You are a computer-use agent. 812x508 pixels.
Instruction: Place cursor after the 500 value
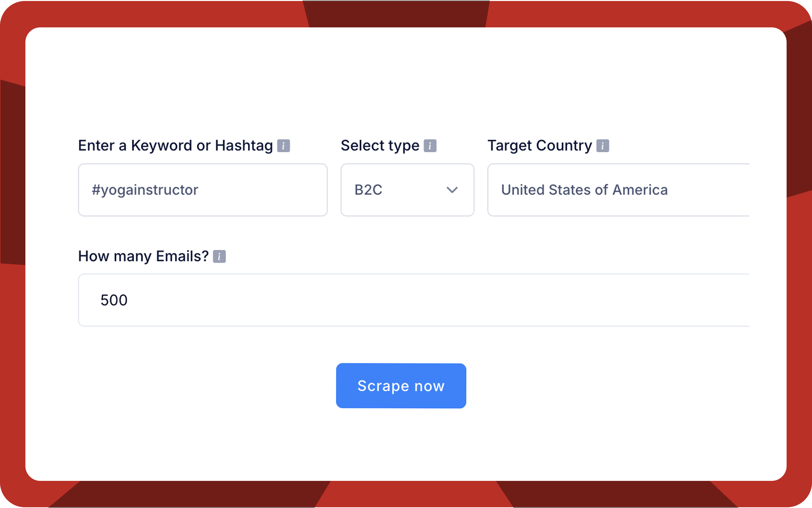[x=128, y=300]
